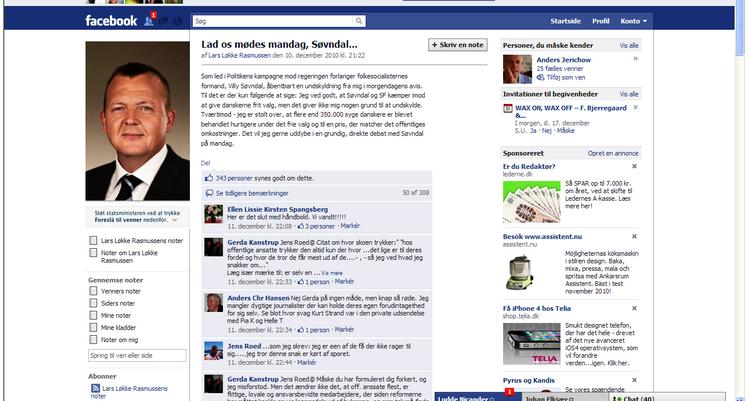Image resolution: width=750 pixels, height=401 pixels.
Task: Click the Skriv en note button
Action: [x=458, y=45]
